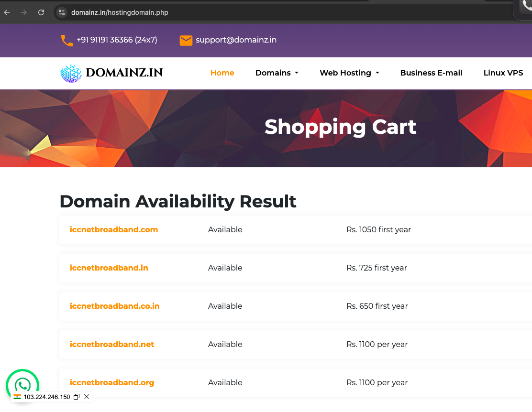The width and height of the screenshot is (532, 412).
Task: Select the iccnetbroadband.org domain link
Action: [112, 382]
